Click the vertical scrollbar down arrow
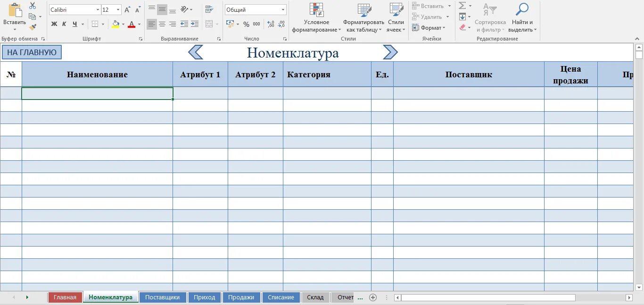644x305 pixels. [639, 288]
